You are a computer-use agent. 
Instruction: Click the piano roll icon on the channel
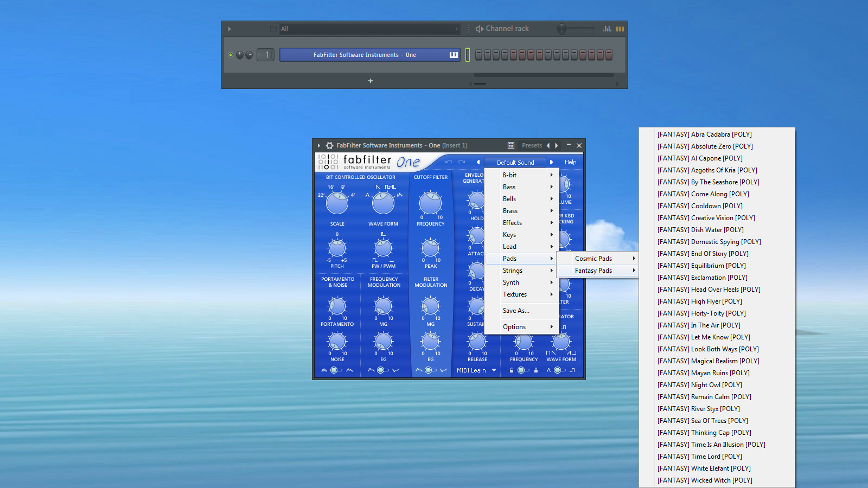[454, 55]
